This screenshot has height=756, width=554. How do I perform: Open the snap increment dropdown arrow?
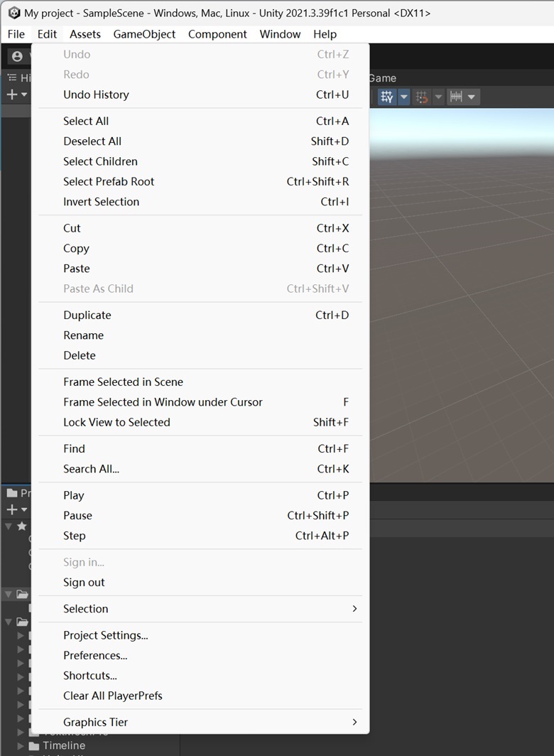(472, 97)
